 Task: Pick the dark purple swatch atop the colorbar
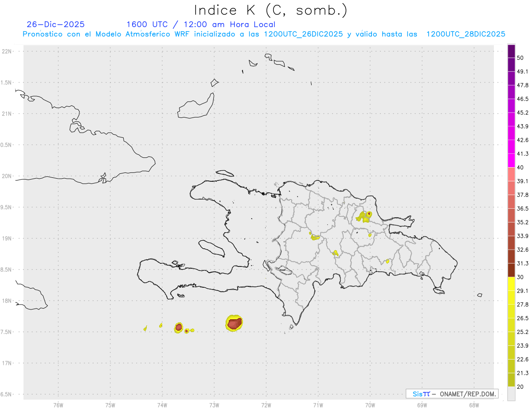pos(512,51)
